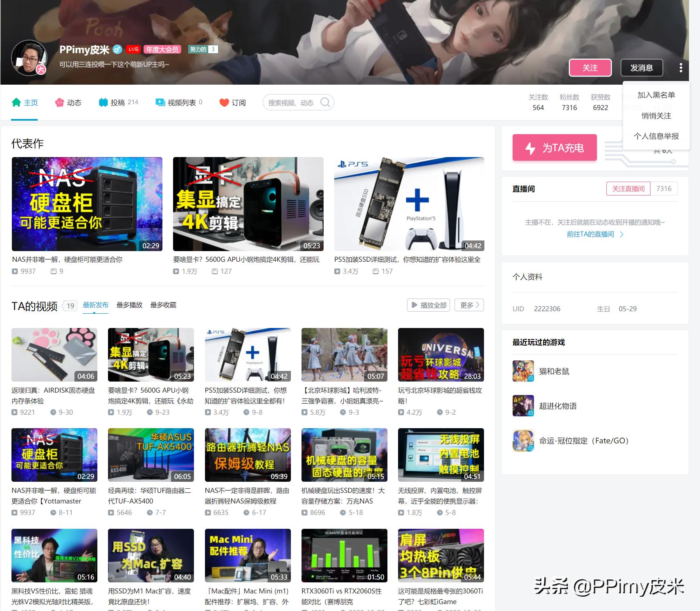Open the 机械硬盘的容量 video thumbnail
Screen dimensions: 700x611
click(x=344, y=455)
